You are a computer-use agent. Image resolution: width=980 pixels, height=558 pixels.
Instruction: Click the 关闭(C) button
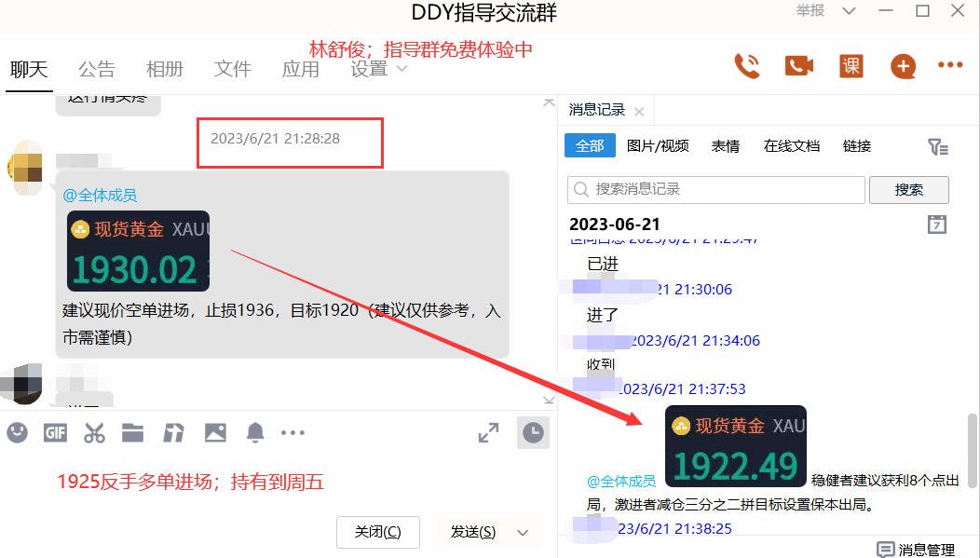coord(377,532)
